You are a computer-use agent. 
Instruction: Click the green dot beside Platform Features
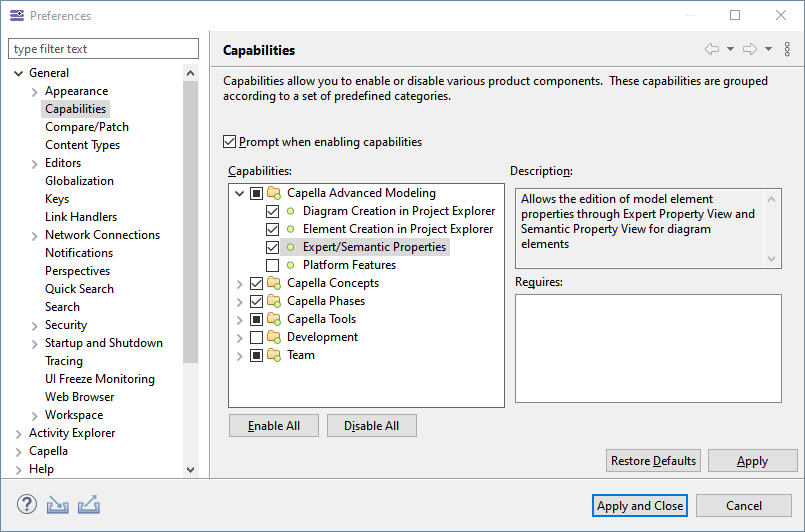(291, 265)
